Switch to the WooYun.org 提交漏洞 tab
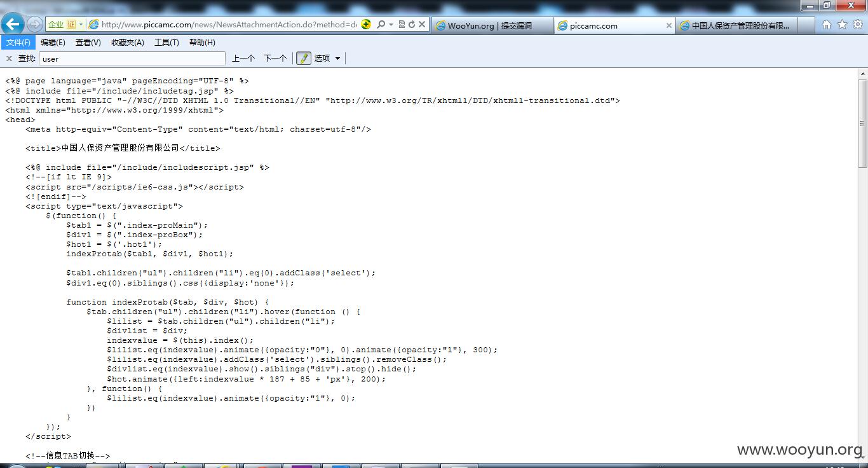The height and width of the screenshot is (468, 868). coord(492,25)
